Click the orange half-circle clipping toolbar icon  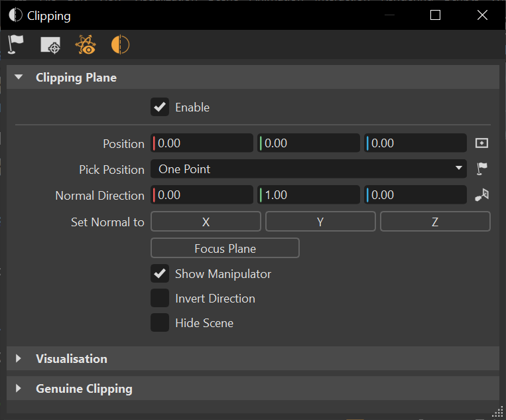(x=120, y=45)
